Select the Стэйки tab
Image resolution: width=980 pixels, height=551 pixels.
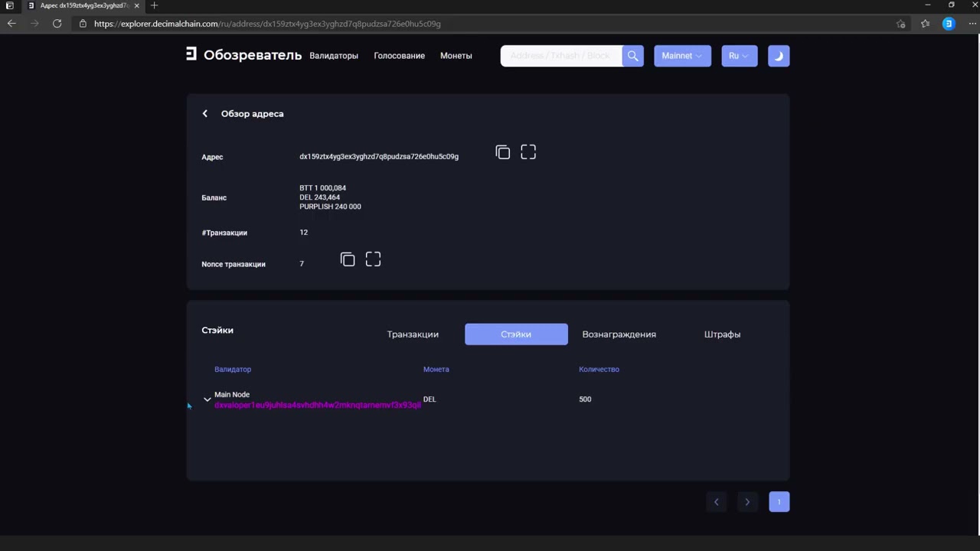pyautogui.click(x=516, y=334)
